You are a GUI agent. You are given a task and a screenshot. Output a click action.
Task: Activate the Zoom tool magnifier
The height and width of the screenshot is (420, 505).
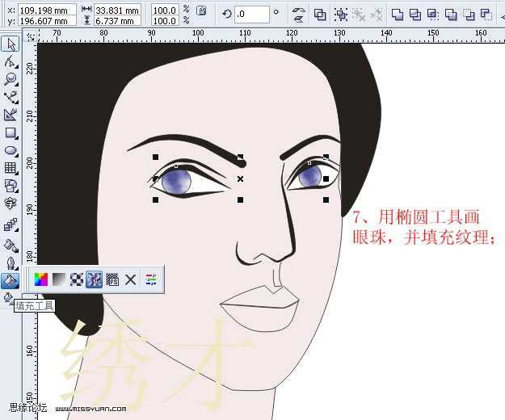(11, 79)
